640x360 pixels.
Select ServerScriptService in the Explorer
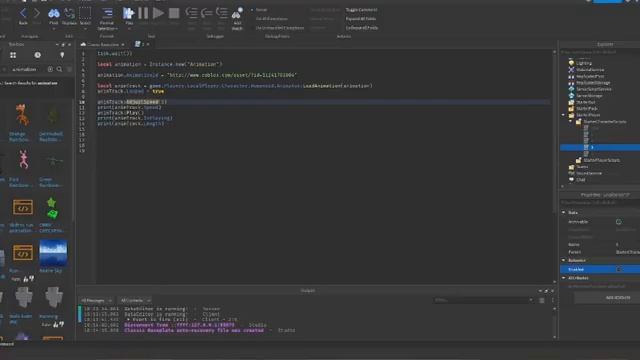coord(594,89)
